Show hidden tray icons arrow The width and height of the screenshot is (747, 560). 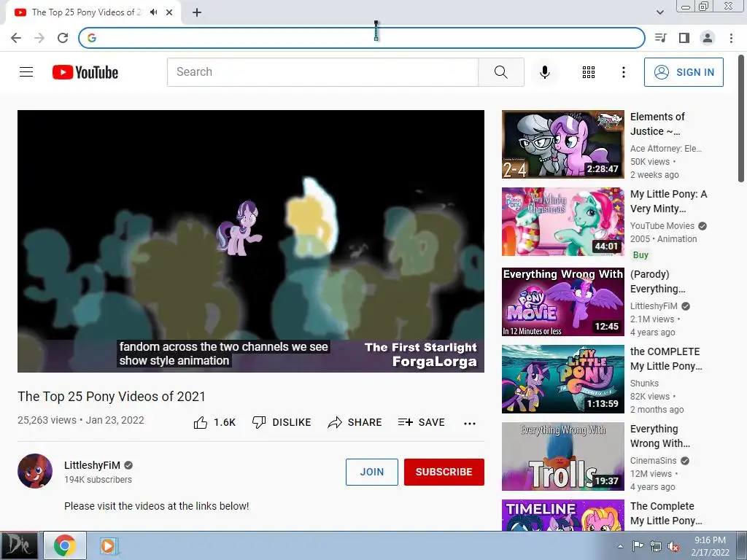(620, 546)
